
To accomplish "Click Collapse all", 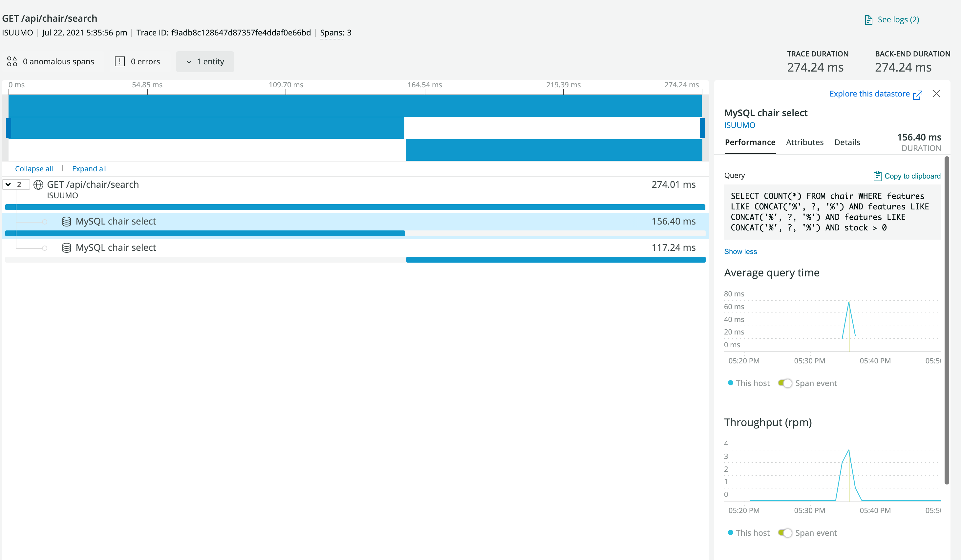I will point(34,169).
